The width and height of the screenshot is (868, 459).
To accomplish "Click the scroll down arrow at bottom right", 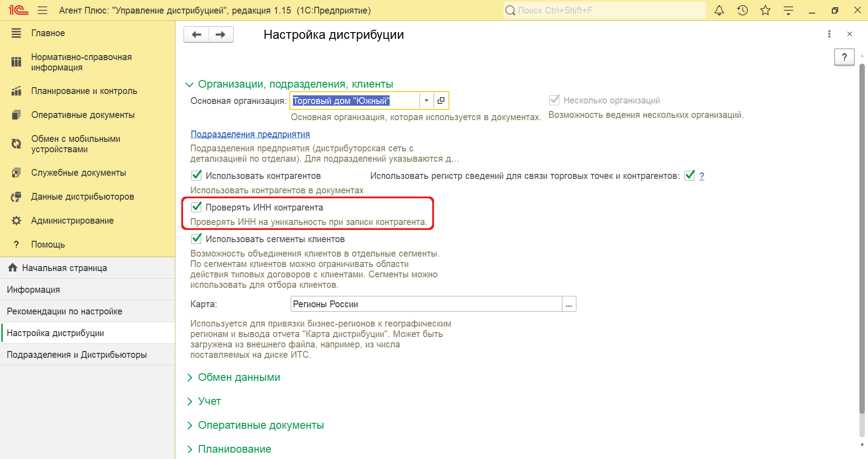I will (862, 445).
